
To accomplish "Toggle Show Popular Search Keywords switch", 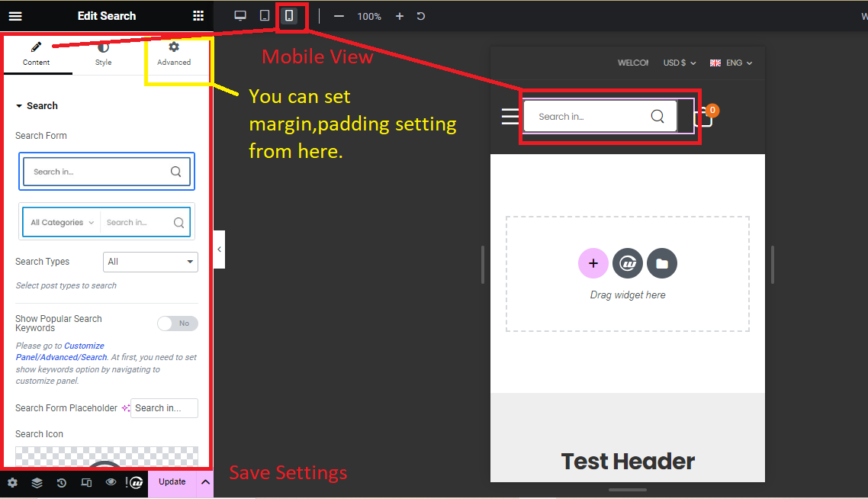I will [177, 324].
